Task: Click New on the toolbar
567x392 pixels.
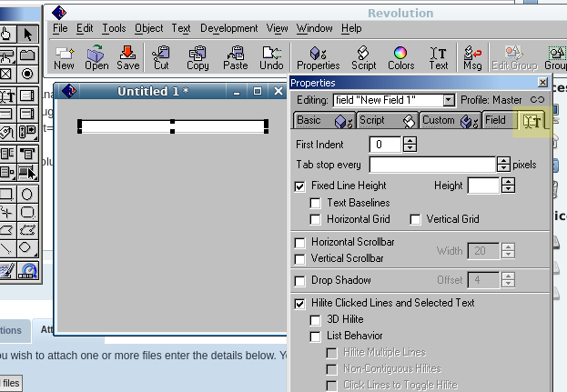Action: click(x=64, y=58)
